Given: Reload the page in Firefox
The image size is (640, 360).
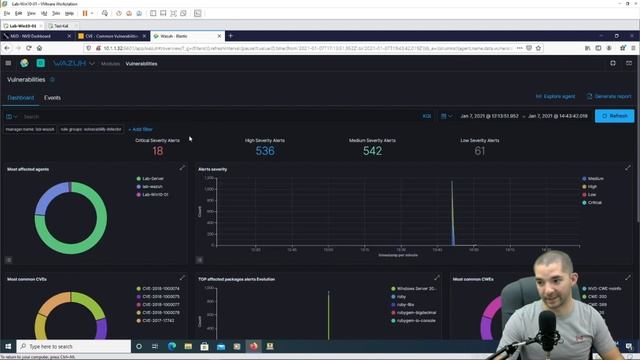Looking at the screenshot, I should click(29, 48).
